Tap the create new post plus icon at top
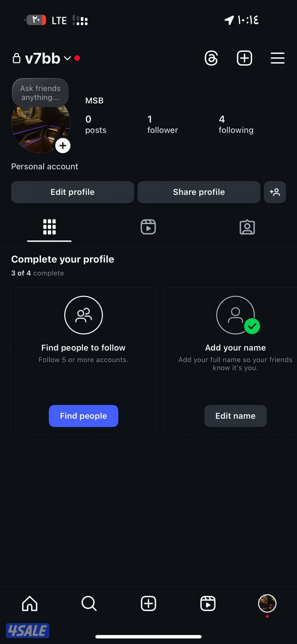 point(244,58)
